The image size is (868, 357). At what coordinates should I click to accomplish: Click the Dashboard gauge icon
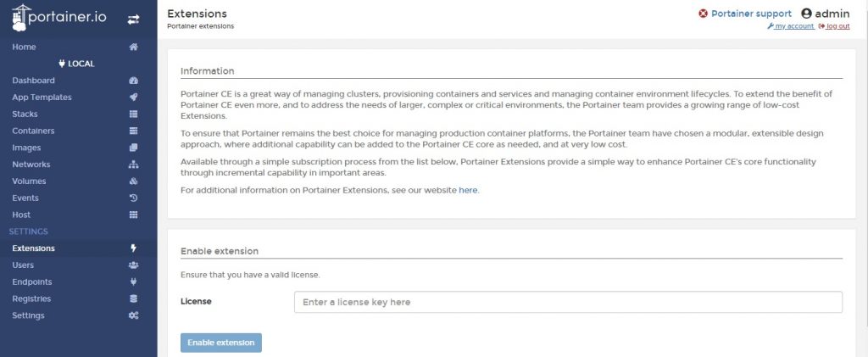tap(133, 81)
